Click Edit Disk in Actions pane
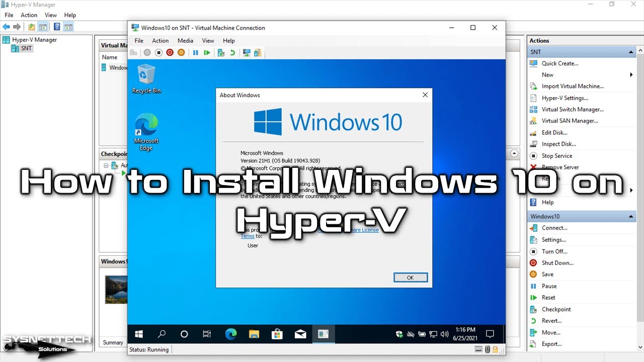This screenshot has height=362, width=644. click(x=554, y=133)
